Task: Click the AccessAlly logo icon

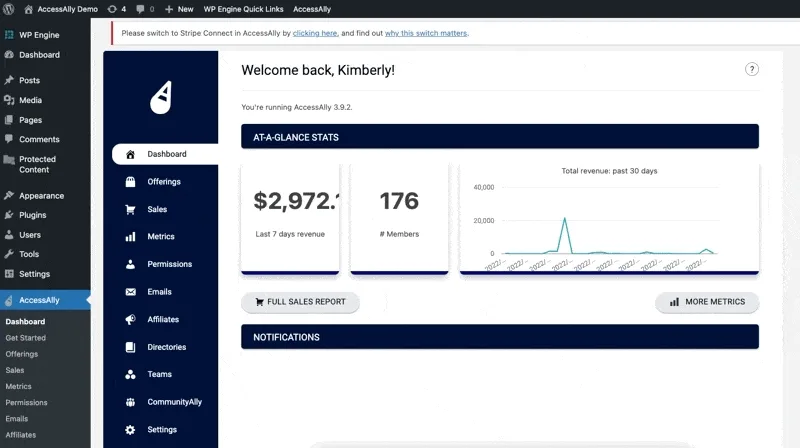Action: [x=161, y=97]
